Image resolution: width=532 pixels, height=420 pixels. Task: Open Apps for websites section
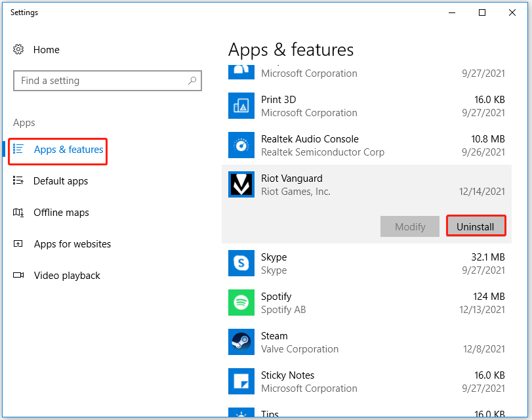point(72,244)
